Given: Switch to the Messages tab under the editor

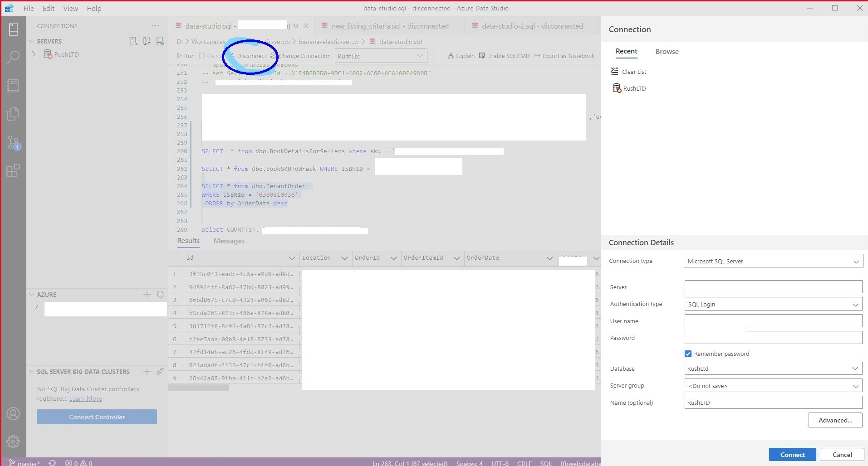Looking at the screenshot, I should (x=229, y=241).
